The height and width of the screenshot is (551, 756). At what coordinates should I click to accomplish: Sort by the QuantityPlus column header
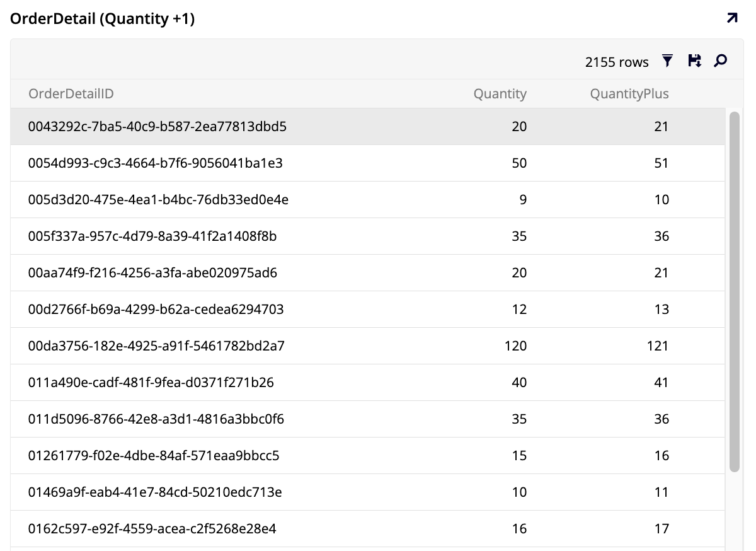coord(629,93)
